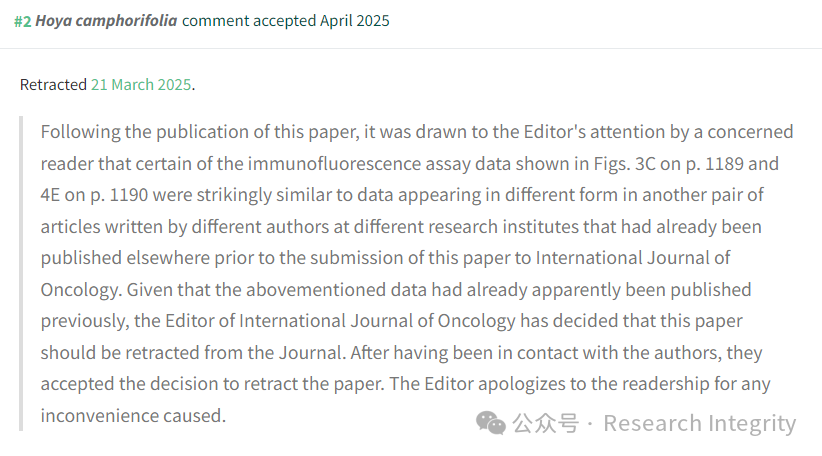The width and height of the screenshot is (822, 456).
Task: Click the gray vertical quote bar
Action: (x=21, y=274)
